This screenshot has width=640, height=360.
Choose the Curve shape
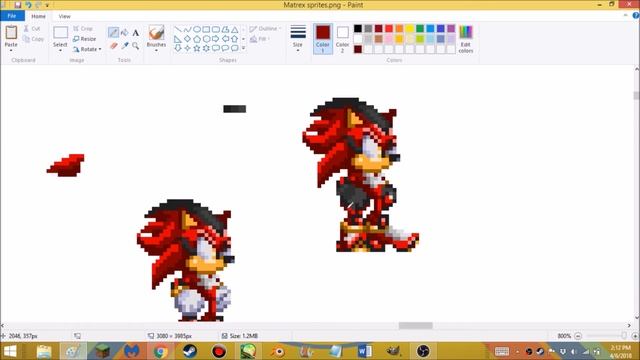pos(187,29)
